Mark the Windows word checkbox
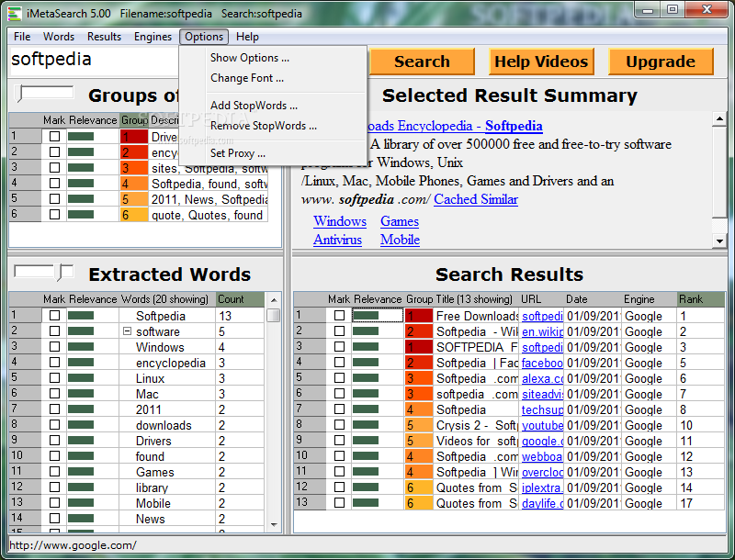The height and width of the screenshot is (560, 735). (x=55, y=346)
